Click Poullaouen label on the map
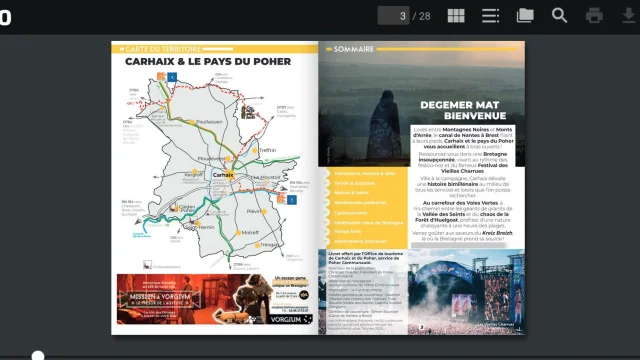The image size is (640, 360). (x=209, y=122)
